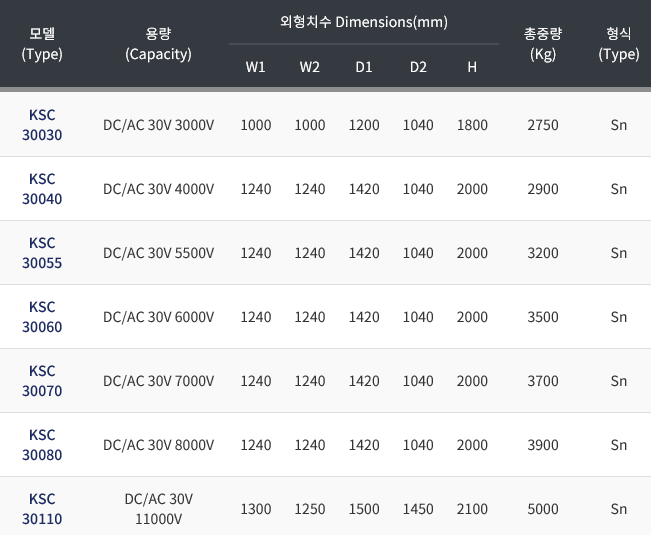This screenshot has height=535, width=653.
Task: Click the KSC 30055 model link
Action: 42,253
